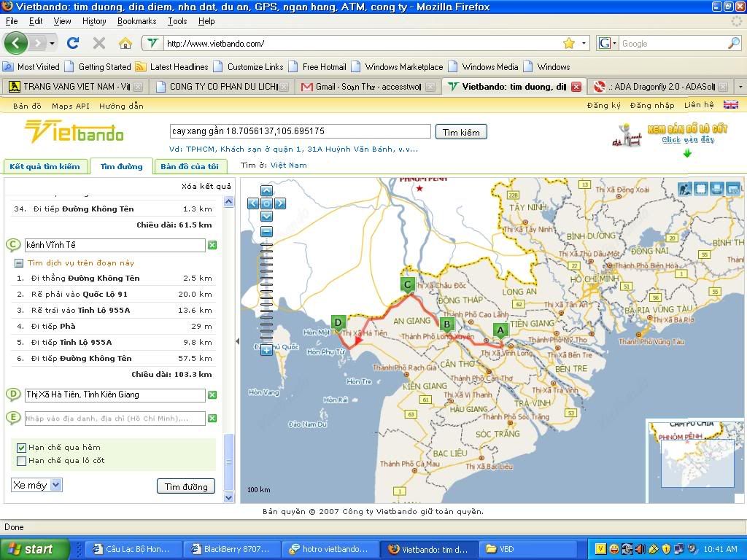The image size is (747, 560).
Task: Open the Đăng nhập login link
Action: click(x=652, y=106)
